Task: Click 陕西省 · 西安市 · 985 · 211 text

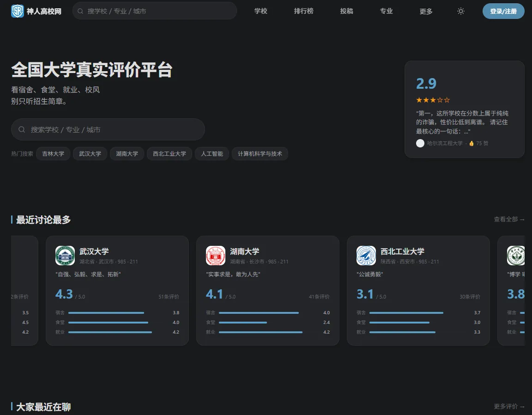Action: point(410,262)
